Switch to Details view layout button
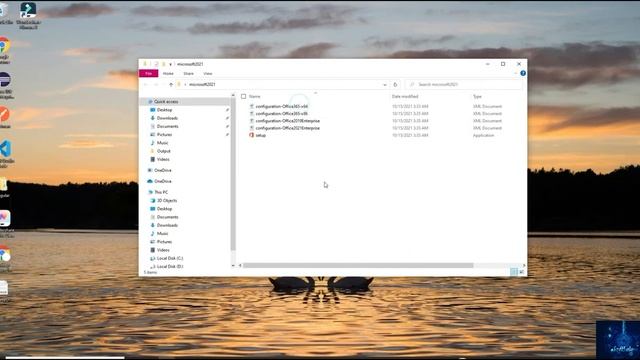 click(x=514, y=272)
